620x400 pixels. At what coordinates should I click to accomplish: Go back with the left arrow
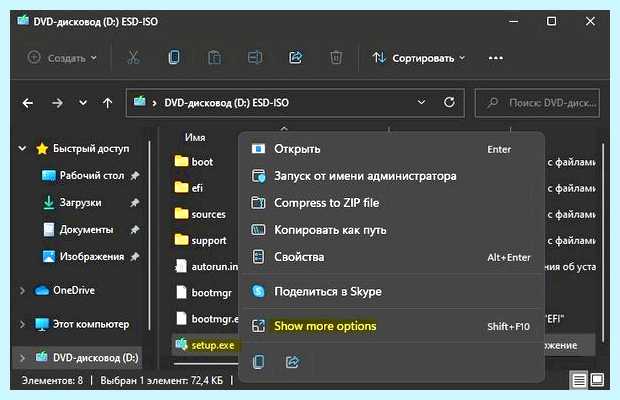pos(28,104)
